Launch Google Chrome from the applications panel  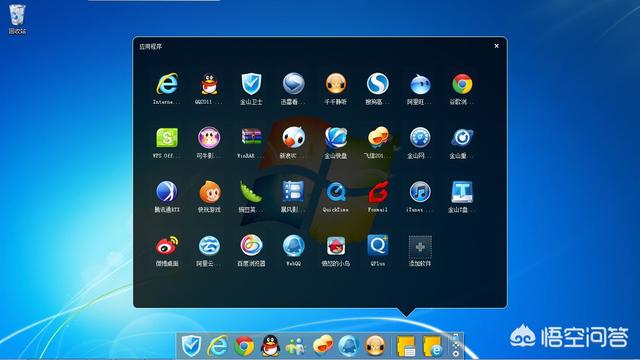coord(462,84)
